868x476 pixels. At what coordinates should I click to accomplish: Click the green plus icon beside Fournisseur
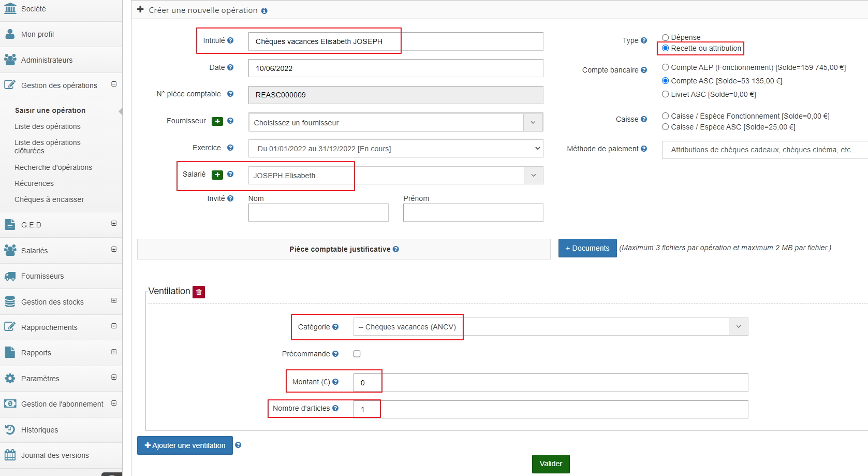(217, 121)
